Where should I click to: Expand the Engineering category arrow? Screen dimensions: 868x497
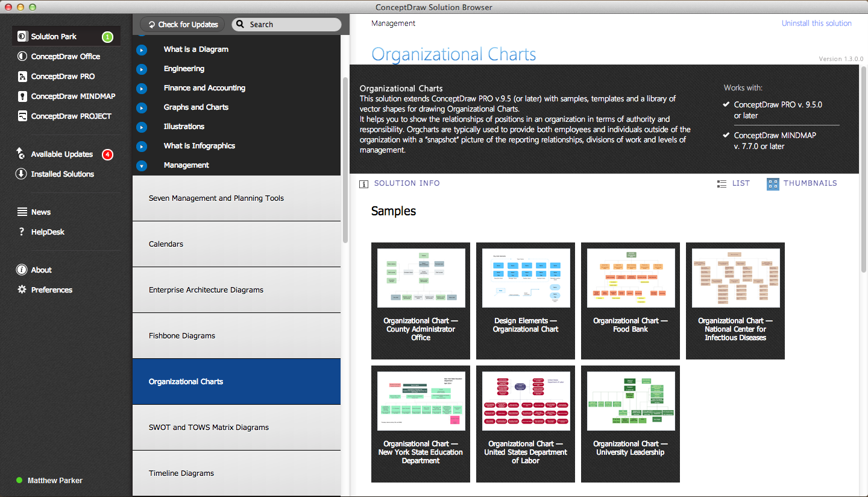(x=142, y=69)
